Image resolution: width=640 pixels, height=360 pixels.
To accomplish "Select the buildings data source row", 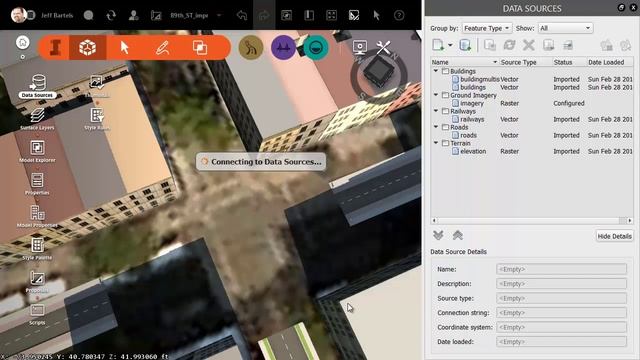I will pyautogui.click(x=532, y=87).
